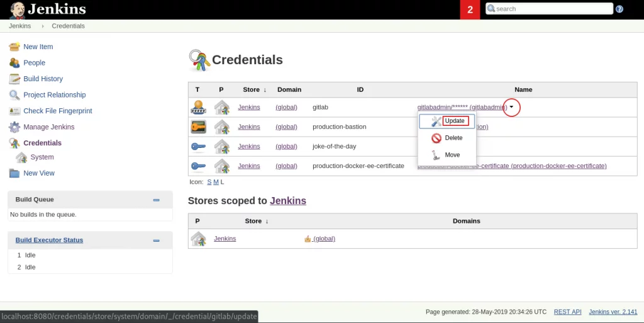Open the gitlabadmin/****** credential name link
This screenshot has height=323, width=644.
coord(462,107)
